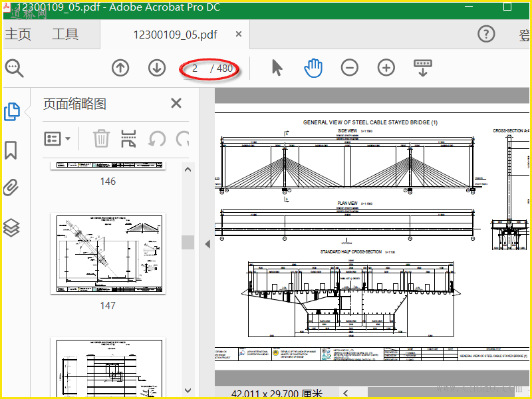Click the page label 147
The width and height of the screenshot is (532, 399).
(x=108, y=305)
